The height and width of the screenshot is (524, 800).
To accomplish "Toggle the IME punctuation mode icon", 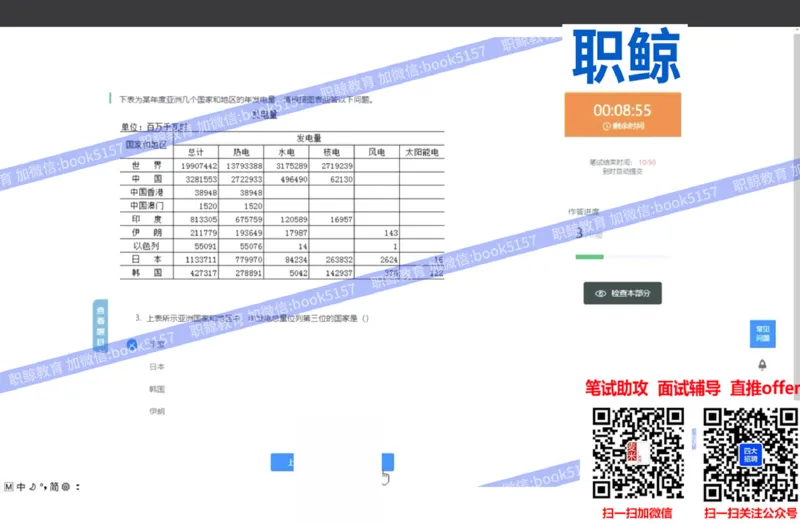I will tap(43, 487).
